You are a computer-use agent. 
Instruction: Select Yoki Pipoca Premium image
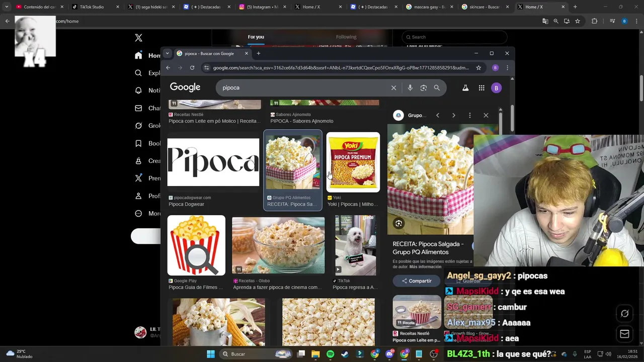tap(353, 162)
